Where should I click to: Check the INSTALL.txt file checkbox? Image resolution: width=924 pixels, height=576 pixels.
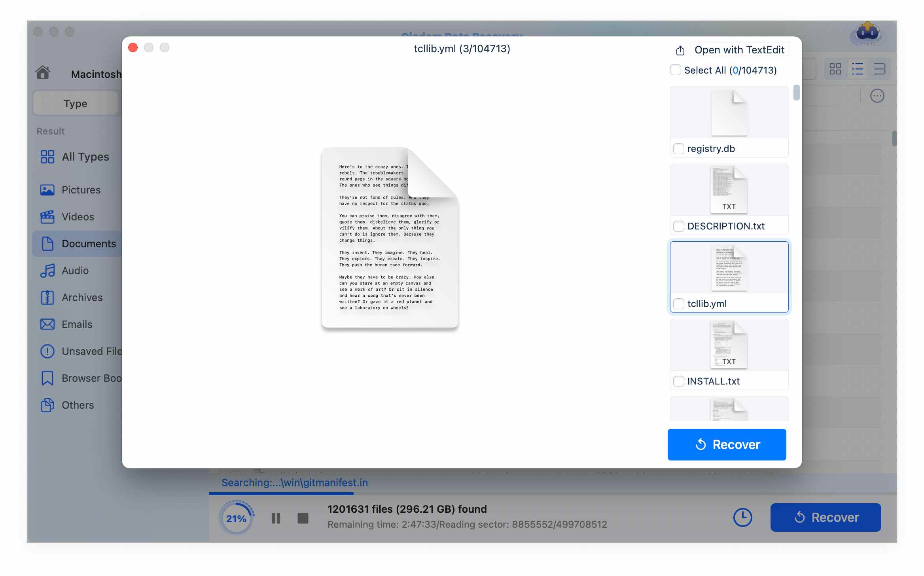click(x=679, y=381)
